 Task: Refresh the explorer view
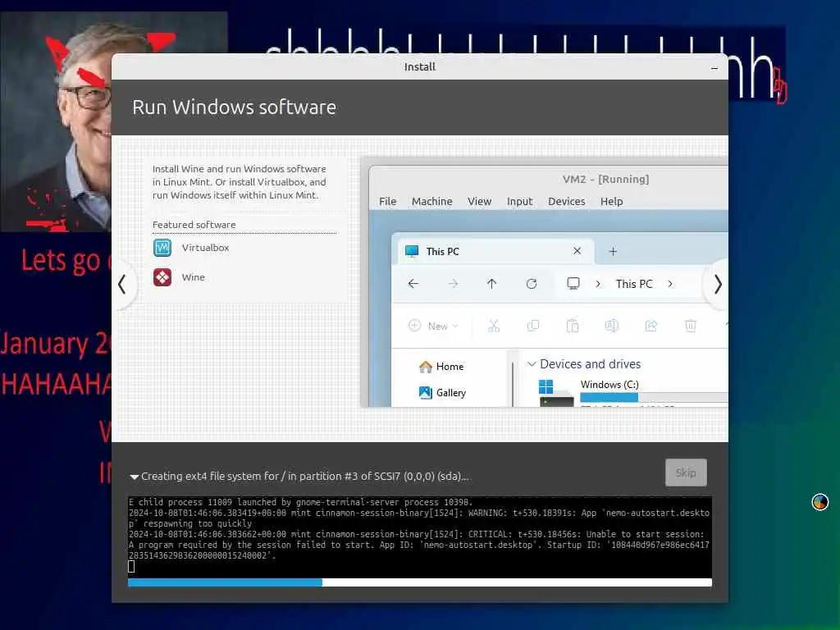click(x=532, y=283)
